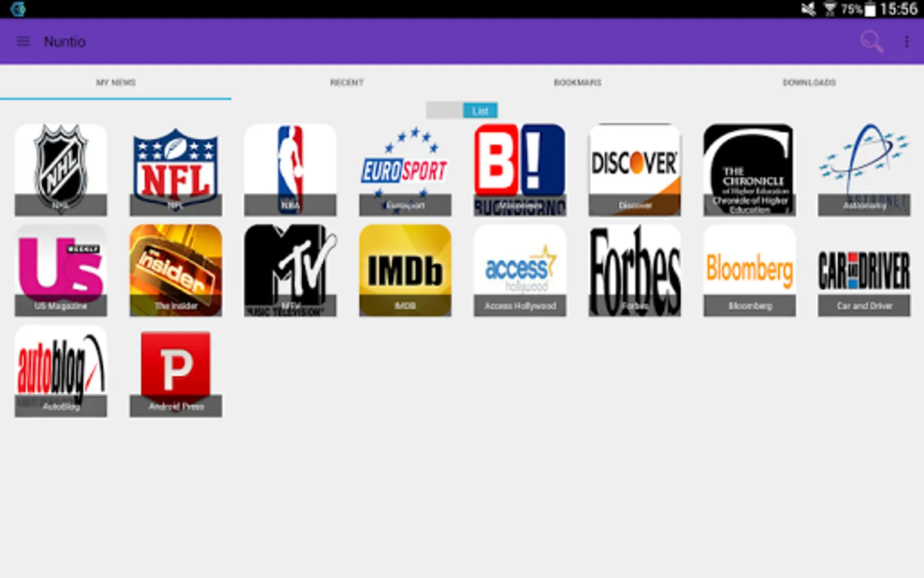The image size is (924, 578).
Task: Switch to the My News tab
Action: pos(116,82)
